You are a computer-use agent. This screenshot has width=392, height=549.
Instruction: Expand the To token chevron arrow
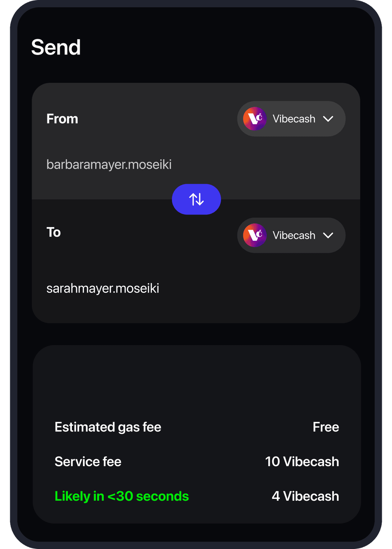pos(328,235)
